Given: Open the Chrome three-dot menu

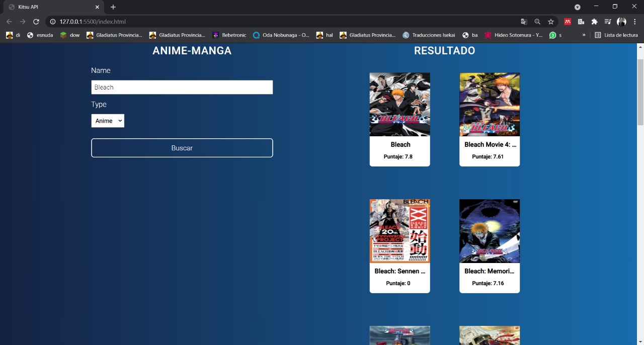Looking at the screenshot, I should [x=635, y=22].
